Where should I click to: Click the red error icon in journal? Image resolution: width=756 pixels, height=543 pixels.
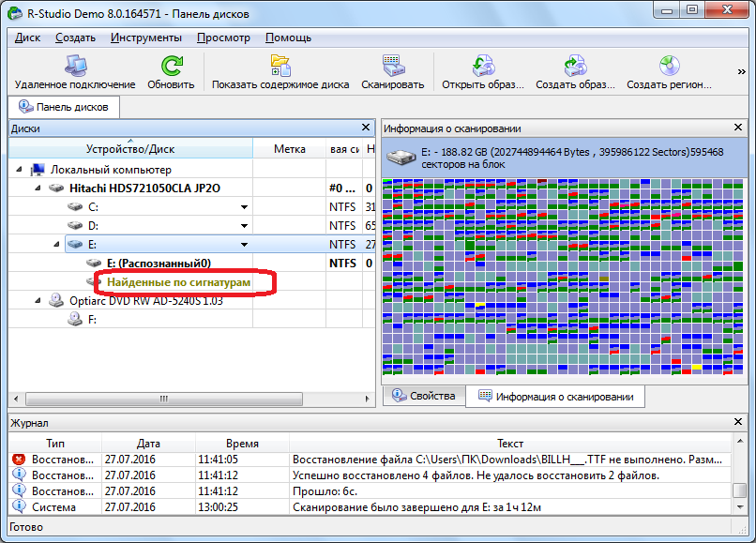[x=19, y=460]
